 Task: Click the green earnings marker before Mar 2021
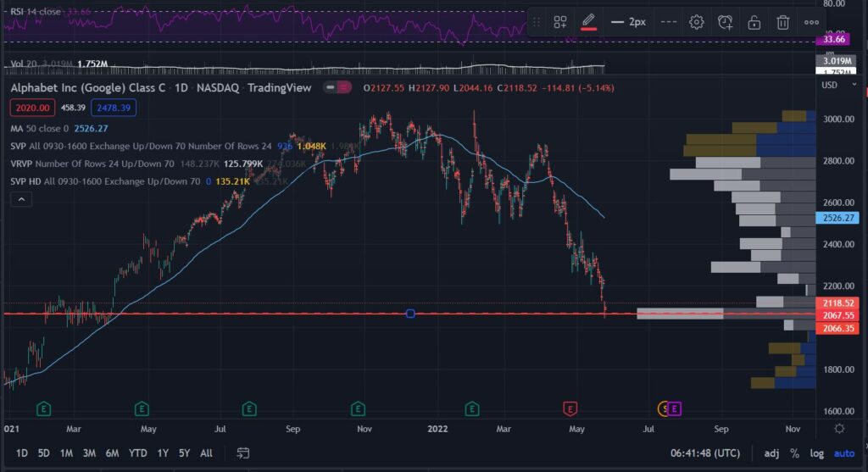[44, 409]
